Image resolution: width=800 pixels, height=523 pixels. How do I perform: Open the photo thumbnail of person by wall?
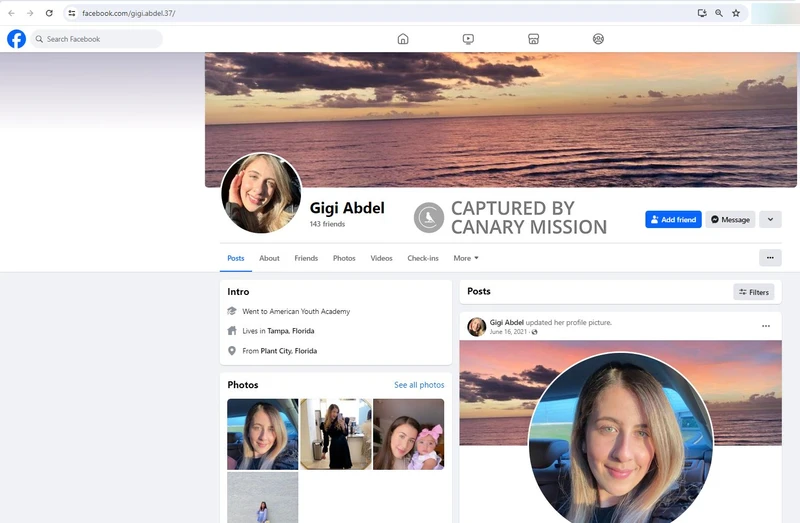tap(263, 497)
